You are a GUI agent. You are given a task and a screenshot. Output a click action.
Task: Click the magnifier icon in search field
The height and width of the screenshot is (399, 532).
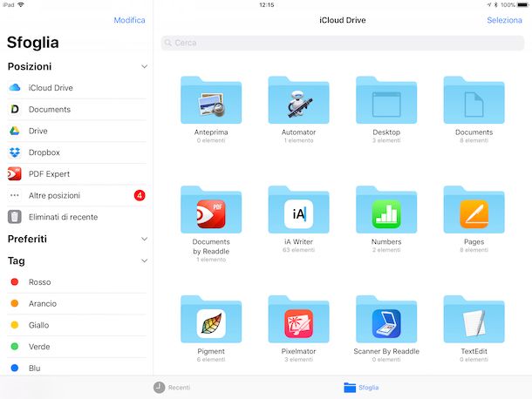(x=168, y=43)
